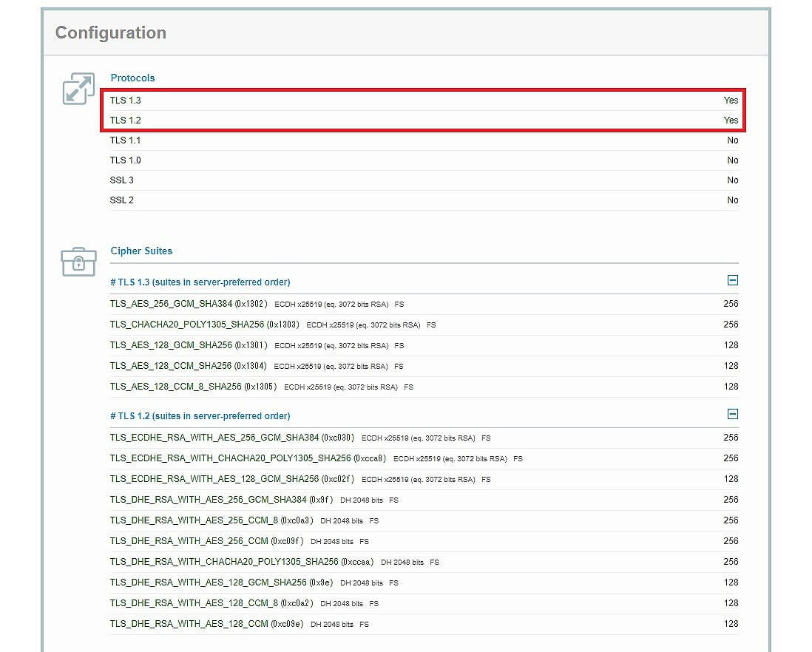Open the Cipher Suites section heading

click(x=141, y=251)
